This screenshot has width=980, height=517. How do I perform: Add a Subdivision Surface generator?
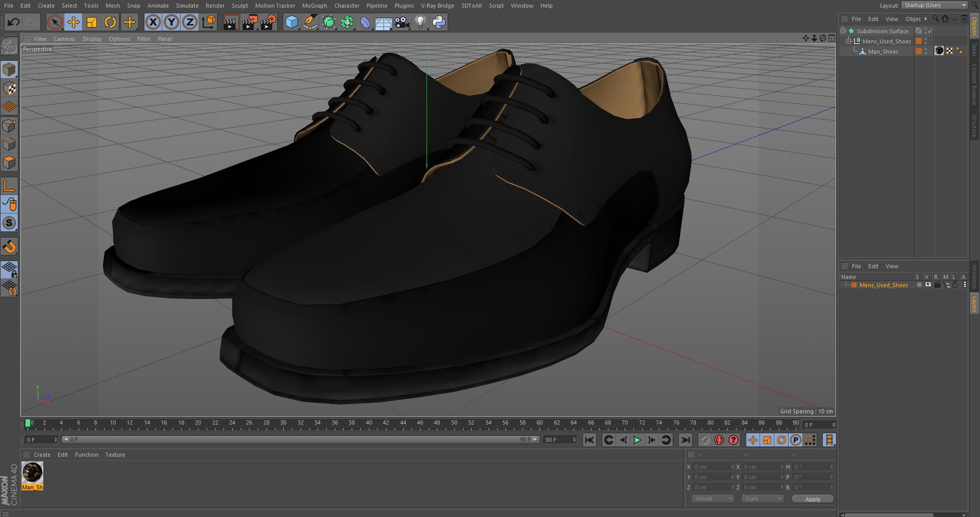click(329, 22)
